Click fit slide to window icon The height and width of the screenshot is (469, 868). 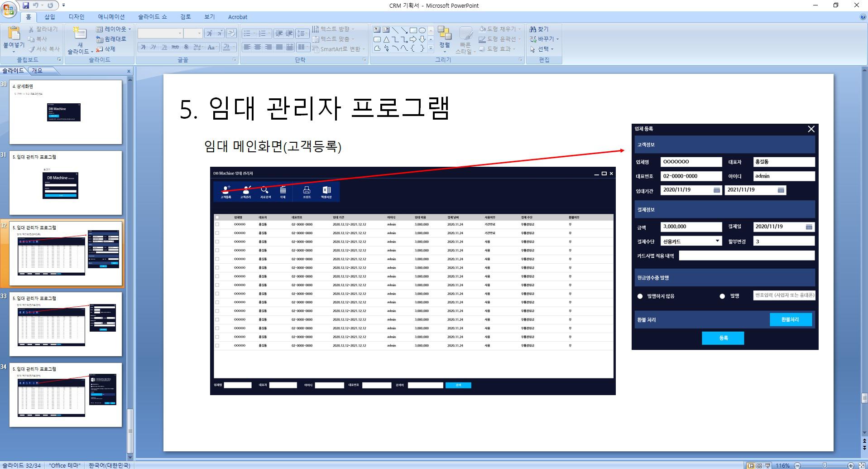click(x=862, y=465)
